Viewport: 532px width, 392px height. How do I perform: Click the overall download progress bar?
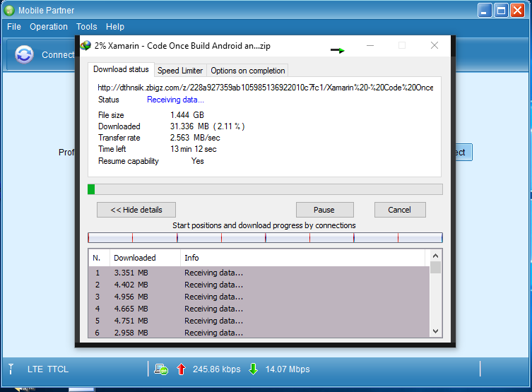tap(265, 189)
